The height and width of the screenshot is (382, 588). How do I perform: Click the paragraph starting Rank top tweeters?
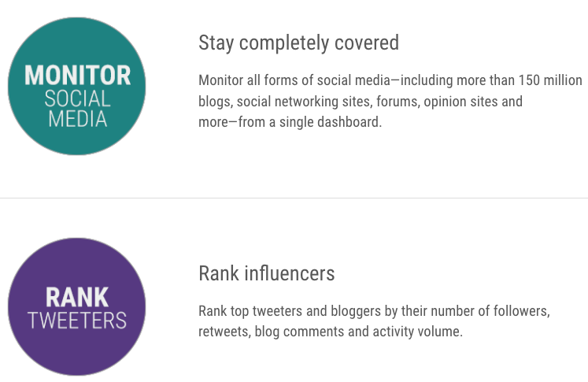click(374, 321)
